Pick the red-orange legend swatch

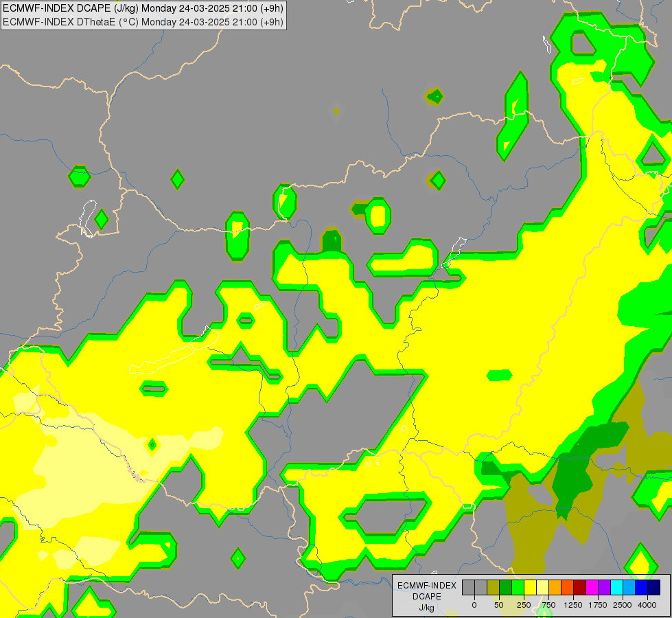click(568, 587)
